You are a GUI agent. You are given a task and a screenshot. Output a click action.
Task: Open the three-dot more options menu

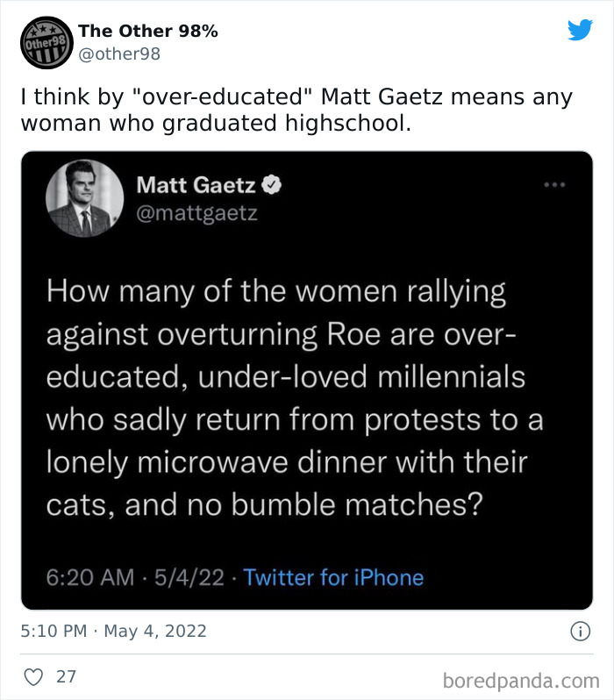(554, 185)
